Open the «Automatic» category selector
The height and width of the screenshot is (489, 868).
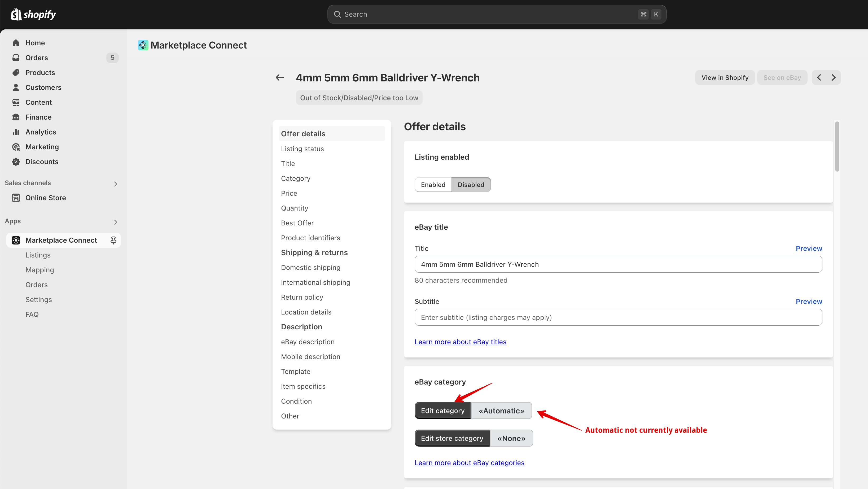(x=501, y=411)
